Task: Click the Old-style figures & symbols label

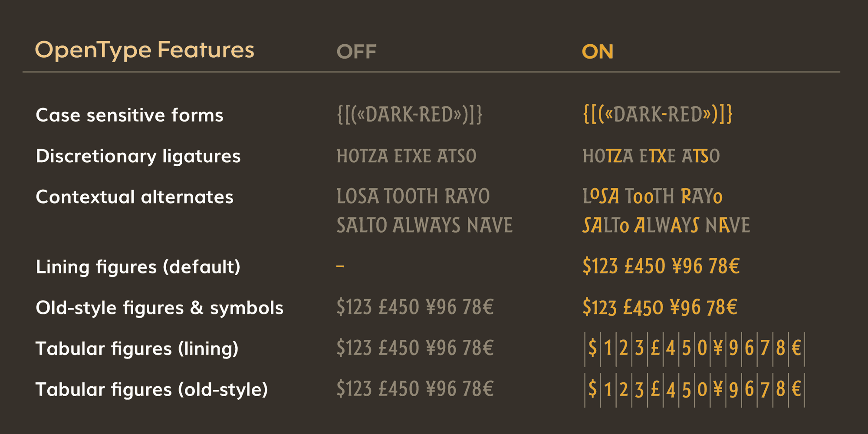Action: [159, 308]
